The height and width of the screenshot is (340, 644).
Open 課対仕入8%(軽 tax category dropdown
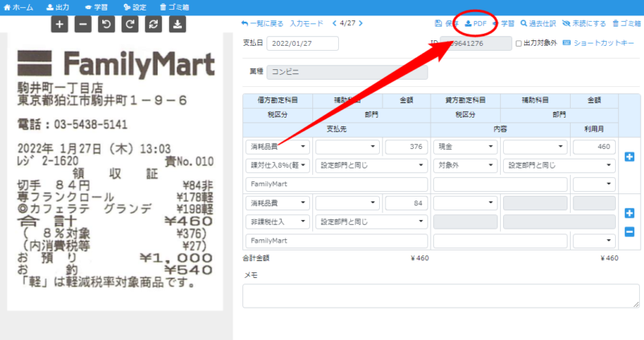pos(278,165)
